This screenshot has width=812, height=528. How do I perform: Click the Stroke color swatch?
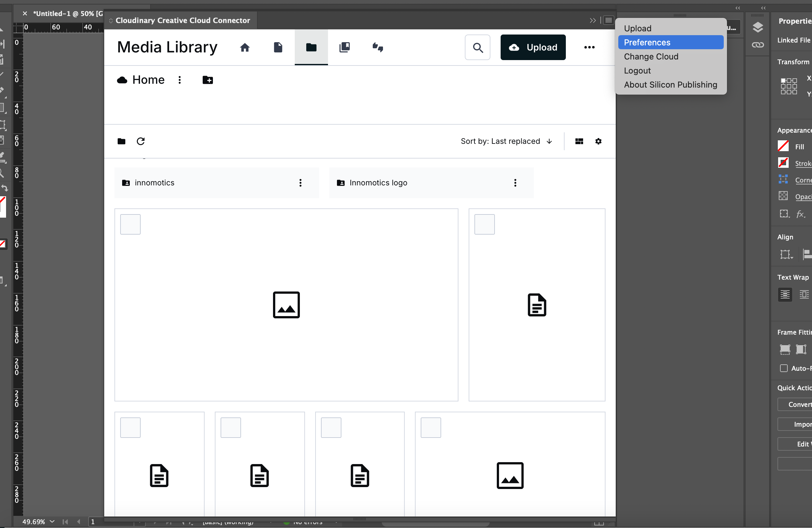click(783, 163)
